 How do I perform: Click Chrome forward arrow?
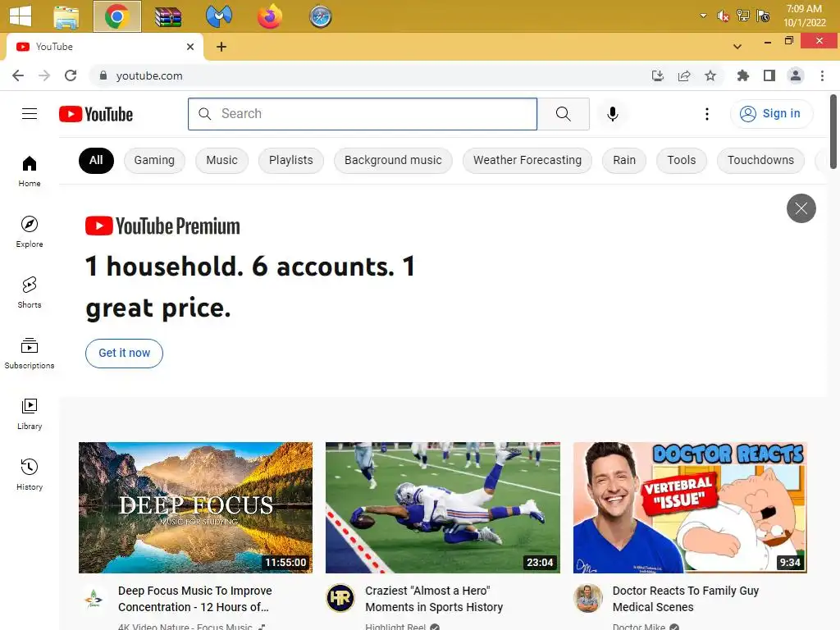(44, 75)
